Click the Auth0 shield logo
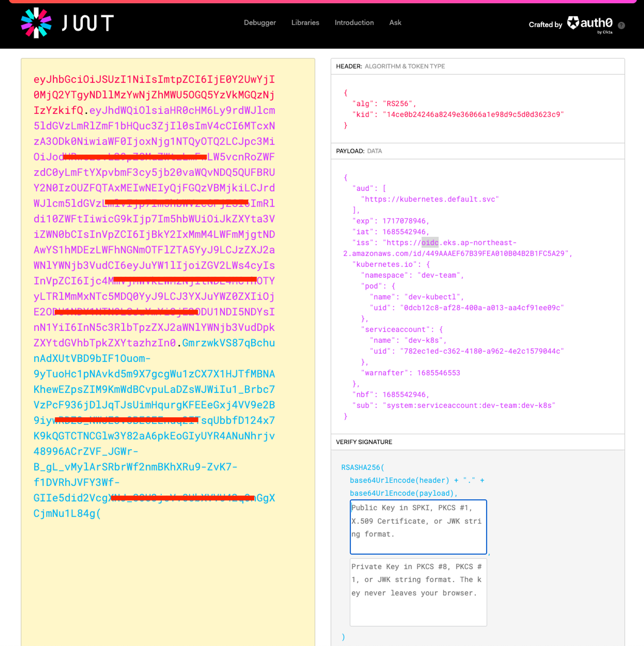The image size is (644, 646). tap(573, 23)
